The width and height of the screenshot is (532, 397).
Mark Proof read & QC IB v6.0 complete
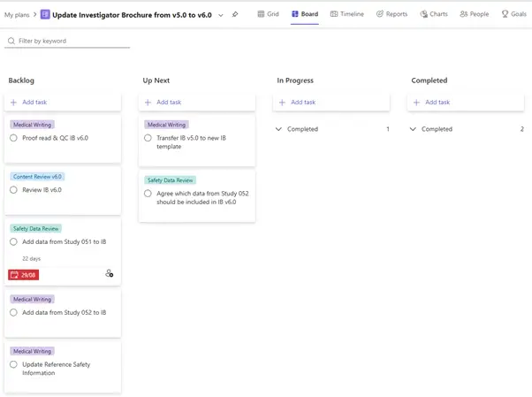point(13,138)
